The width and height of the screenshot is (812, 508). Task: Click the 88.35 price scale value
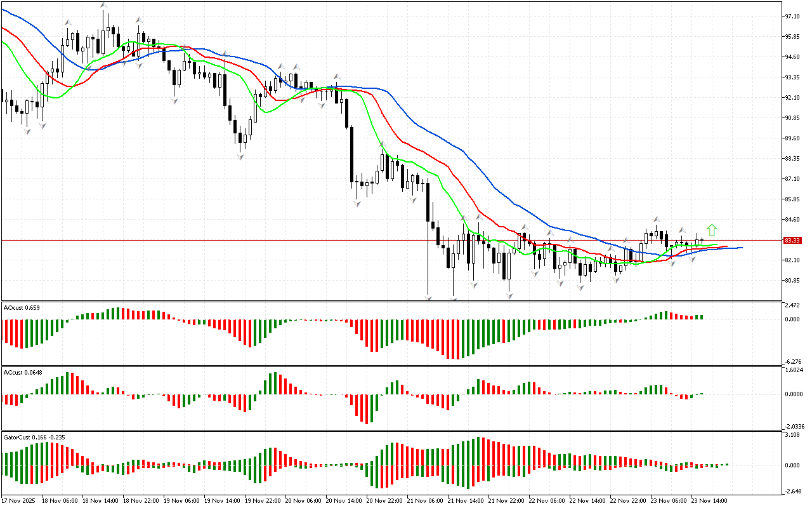point(794,159)
